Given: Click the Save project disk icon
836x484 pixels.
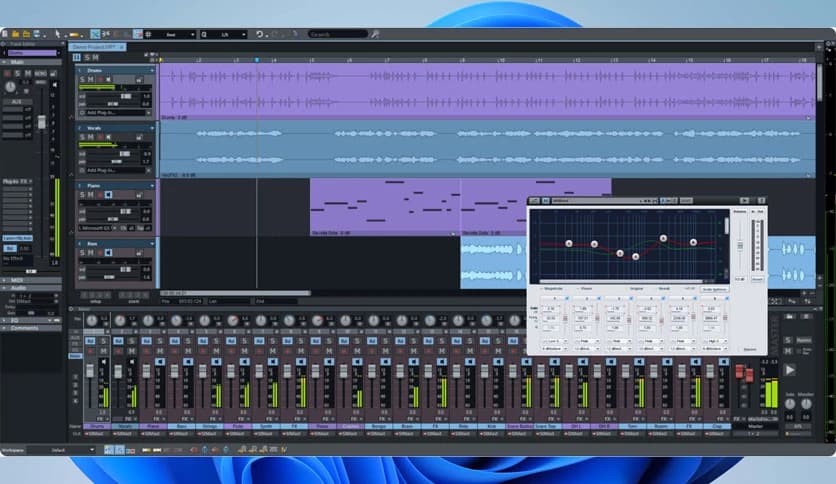Looking at the screenshot, I should tap(36, 34).
